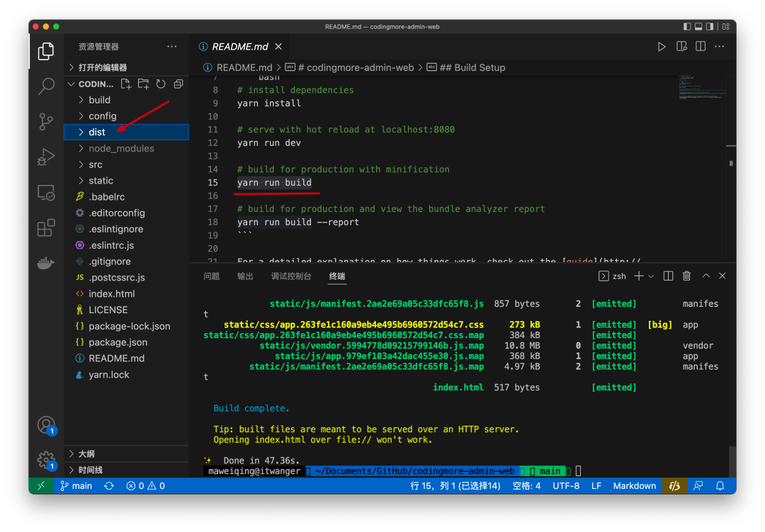Viewport: 765px width, 532px height.
Task: Toggle bottom panel layout button
Action: [698, 26]
